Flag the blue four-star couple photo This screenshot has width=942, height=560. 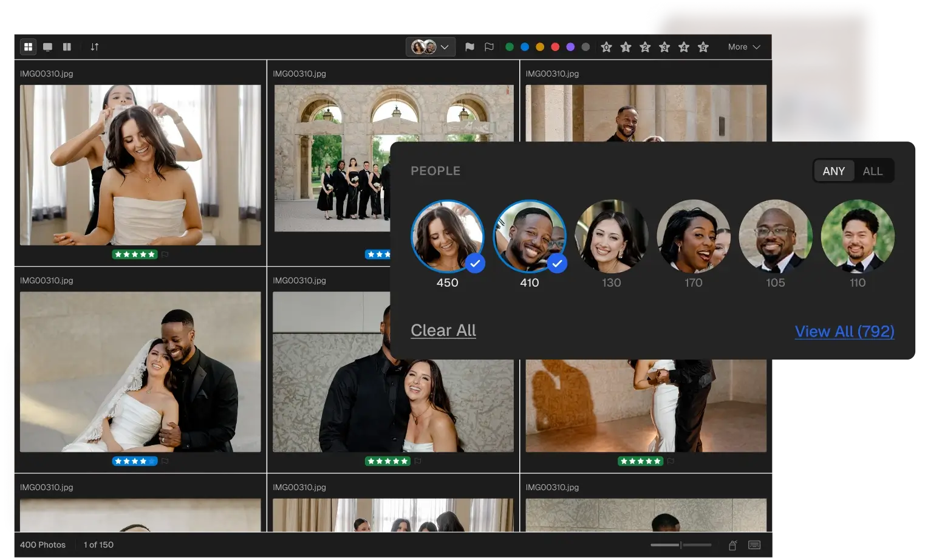pos(165,461)
